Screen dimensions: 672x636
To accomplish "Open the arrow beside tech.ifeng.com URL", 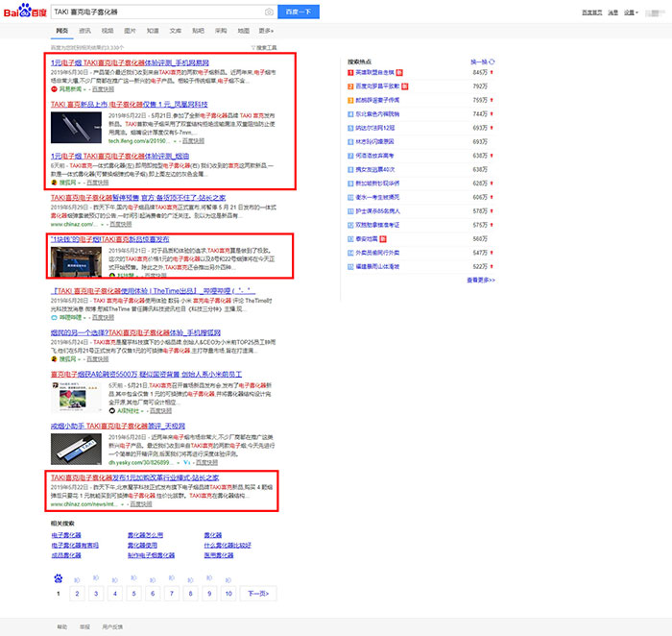I will click(175, 141).
